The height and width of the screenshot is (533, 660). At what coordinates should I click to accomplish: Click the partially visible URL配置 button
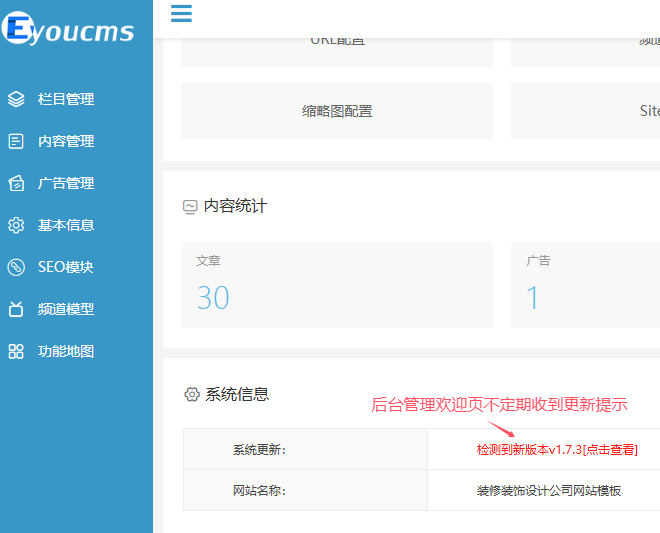point(337,52)
